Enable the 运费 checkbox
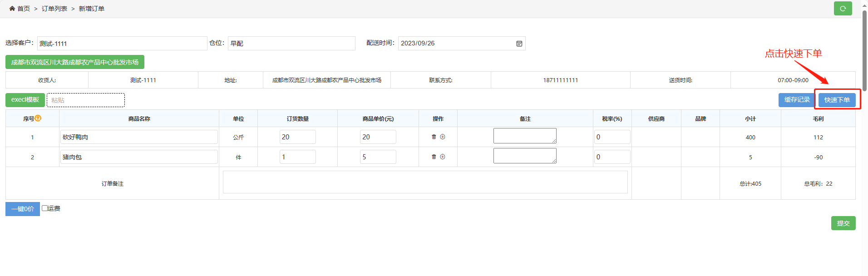 (x=44, y=208)
